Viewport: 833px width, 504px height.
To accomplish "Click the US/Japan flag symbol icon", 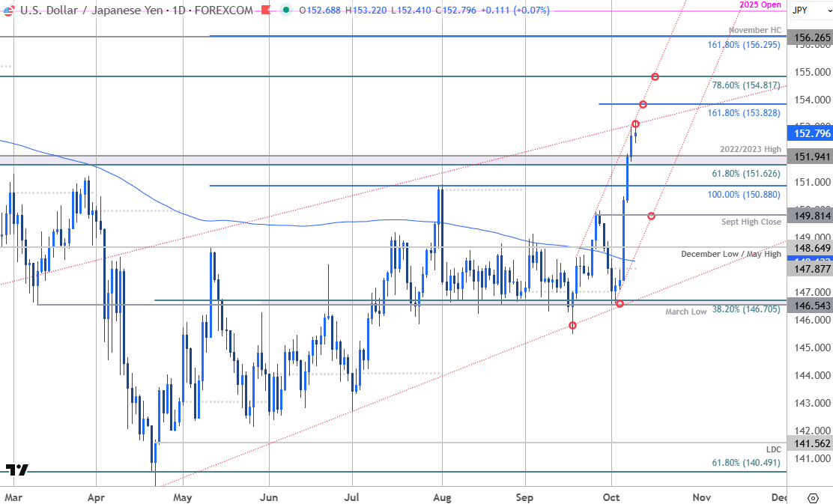I will tap(10, 10).
